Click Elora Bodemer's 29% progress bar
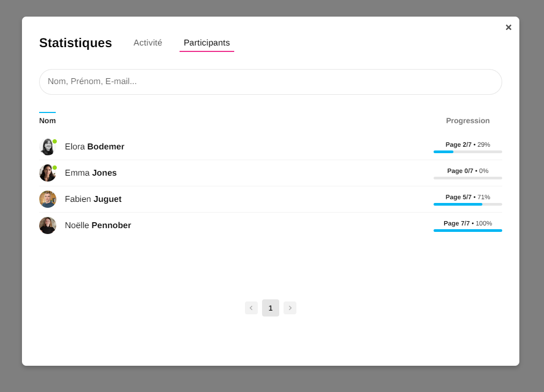The image size is (544, 392). pyautogui.click(x=467, y=152)
